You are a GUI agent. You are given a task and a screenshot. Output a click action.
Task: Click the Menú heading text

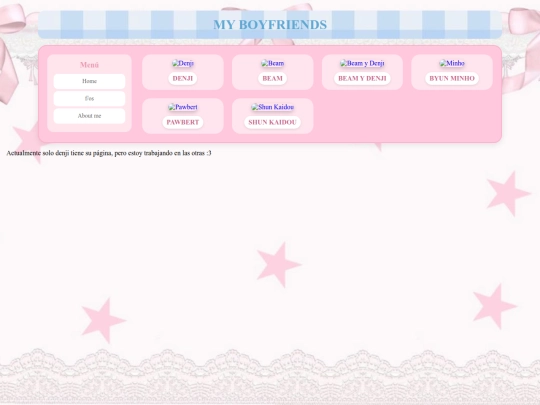click(x=89, y=65)
